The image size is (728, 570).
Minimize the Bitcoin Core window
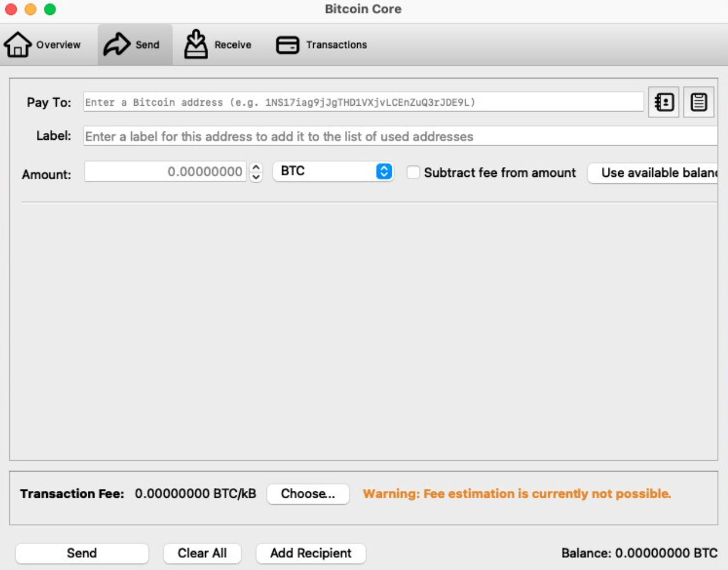[31, 9]
